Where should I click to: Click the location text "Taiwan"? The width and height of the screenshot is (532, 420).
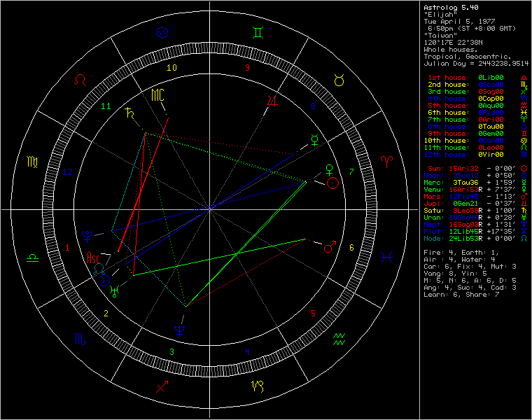[x=440, y=36]
